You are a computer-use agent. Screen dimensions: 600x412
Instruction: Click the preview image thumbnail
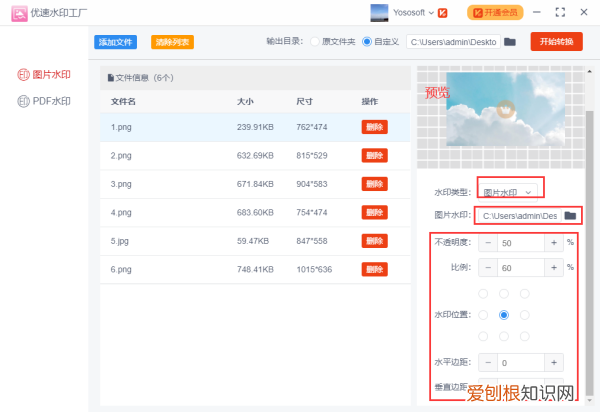[x=505, y=109]
